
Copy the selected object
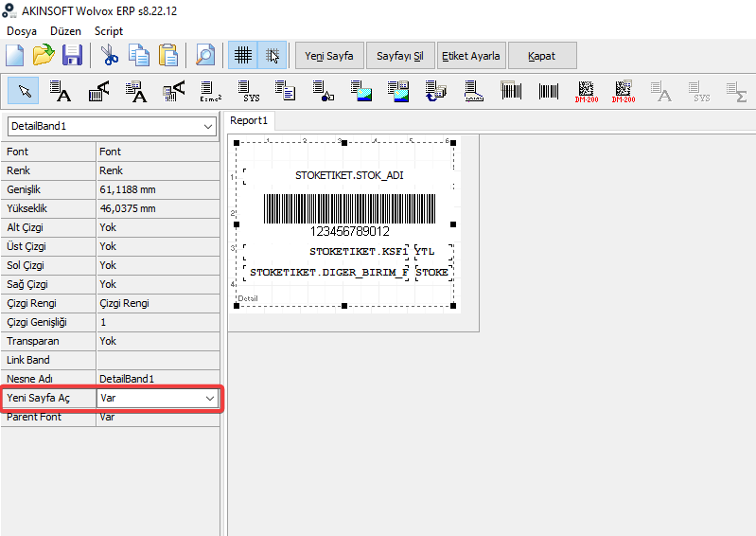coord(139,55)
